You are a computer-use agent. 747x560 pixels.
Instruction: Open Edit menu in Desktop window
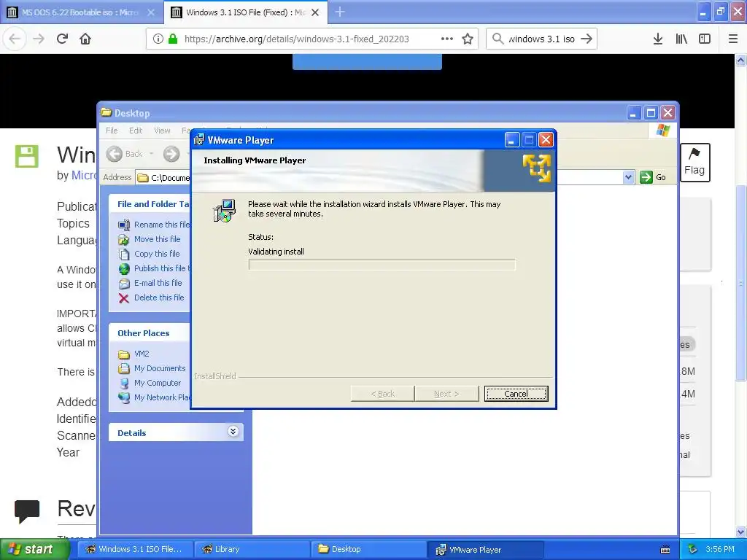[x=135, y=131]
